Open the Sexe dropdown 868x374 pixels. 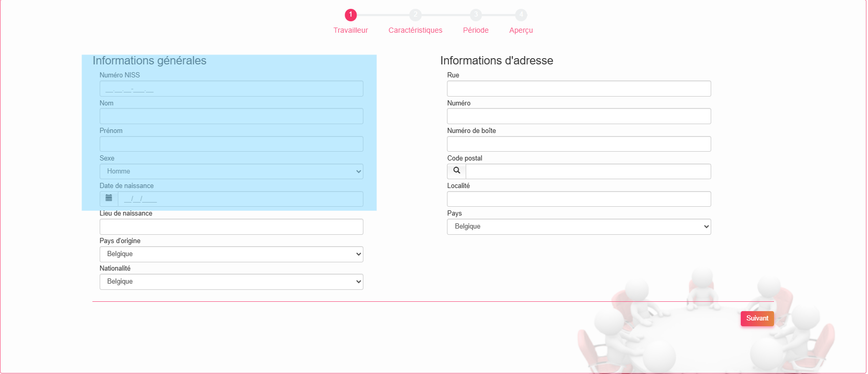tap(231, 171)
